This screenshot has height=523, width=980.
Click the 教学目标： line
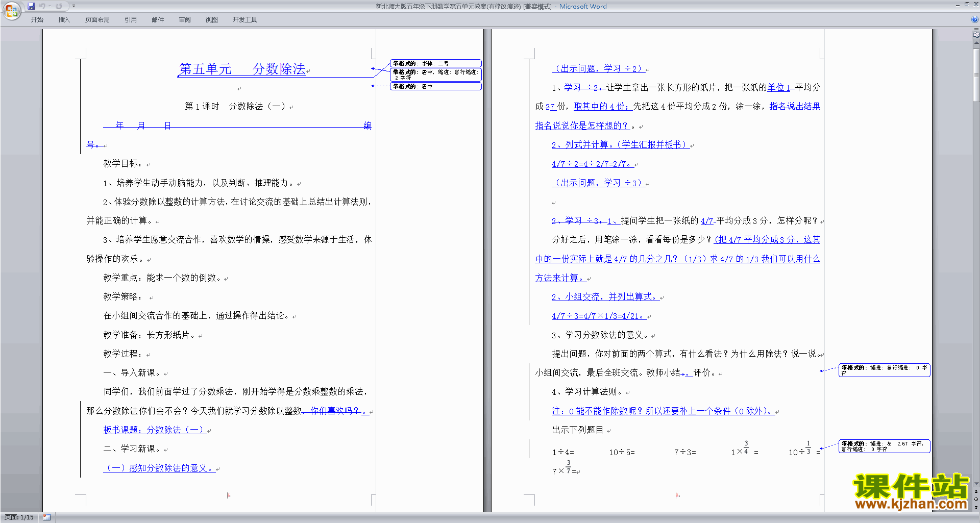click(x=123, y=164)
